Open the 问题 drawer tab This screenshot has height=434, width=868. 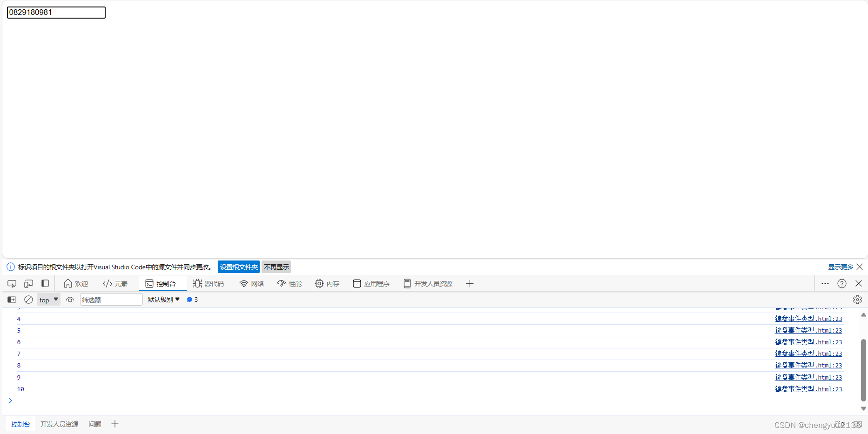pyautogui.click(x=94, y=424)
